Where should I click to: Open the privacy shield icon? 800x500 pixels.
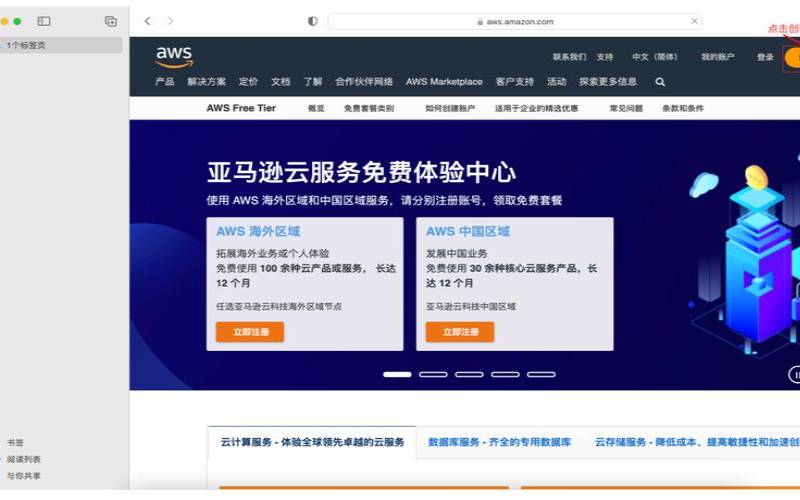312,21
